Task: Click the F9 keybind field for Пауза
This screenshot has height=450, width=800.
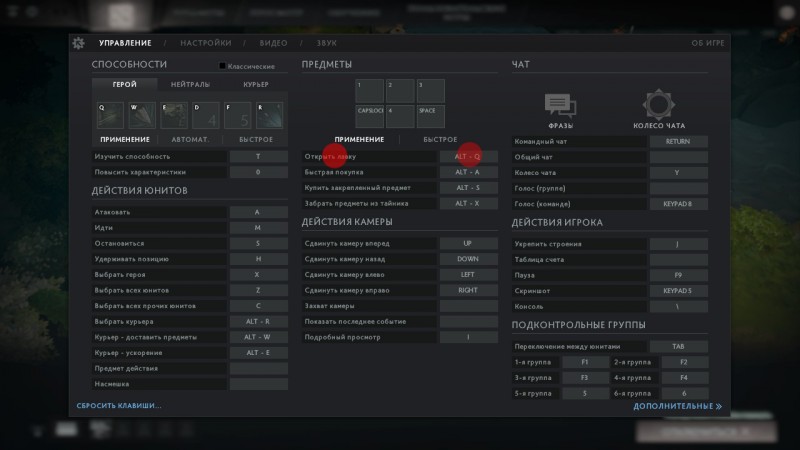Action: click(x=678, y=275)
